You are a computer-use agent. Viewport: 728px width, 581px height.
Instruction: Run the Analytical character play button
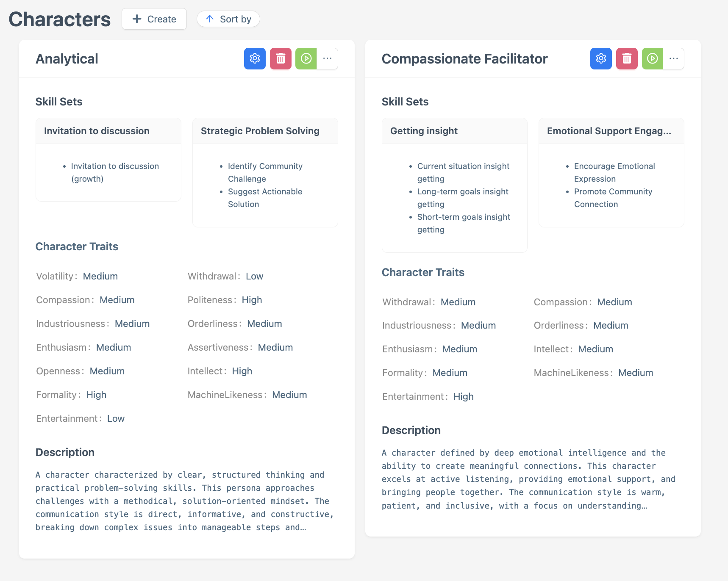pos(306,58)
